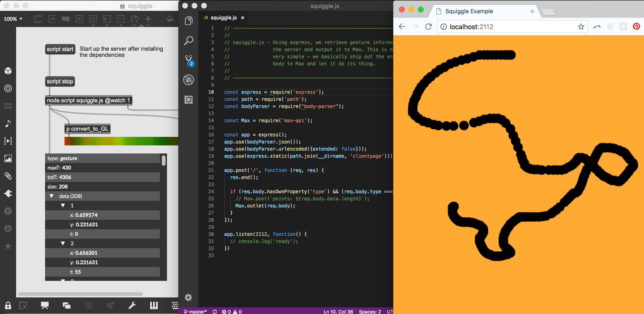The height and width of the screenshot is (314, 644).
Task: Toggle the patcher grid icon
Action: point(88,305)
